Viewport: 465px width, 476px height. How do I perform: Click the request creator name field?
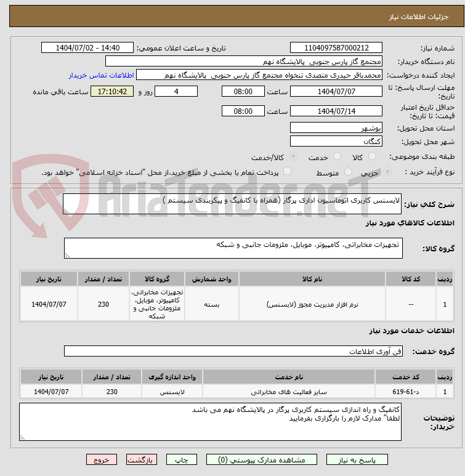click(x=259, y=75)
